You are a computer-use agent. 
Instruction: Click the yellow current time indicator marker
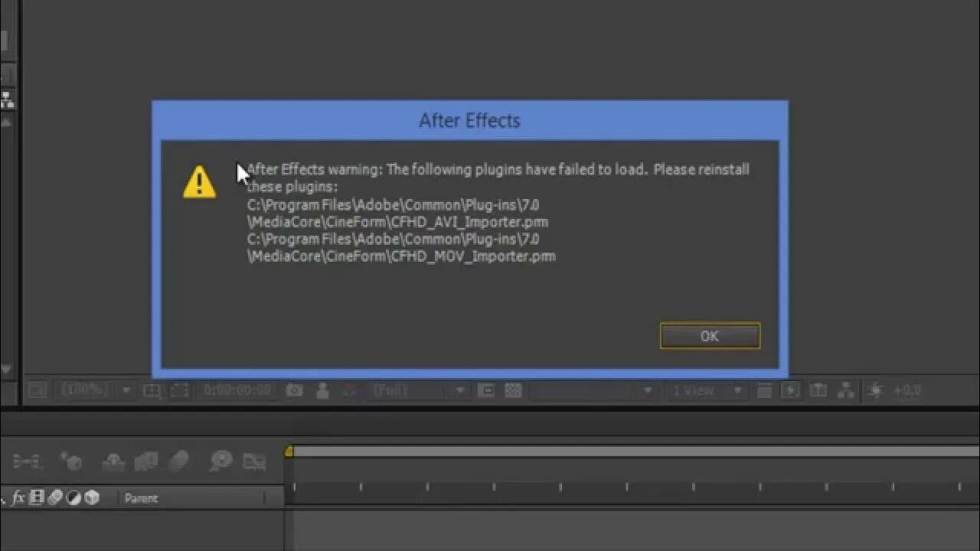(289, 452)
